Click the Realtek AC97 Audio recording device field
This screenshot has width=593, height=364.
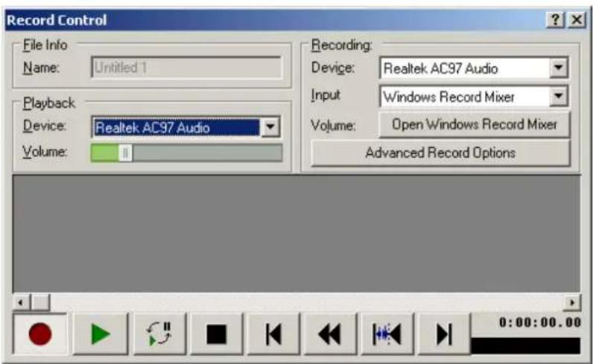(x=474, y=68)
